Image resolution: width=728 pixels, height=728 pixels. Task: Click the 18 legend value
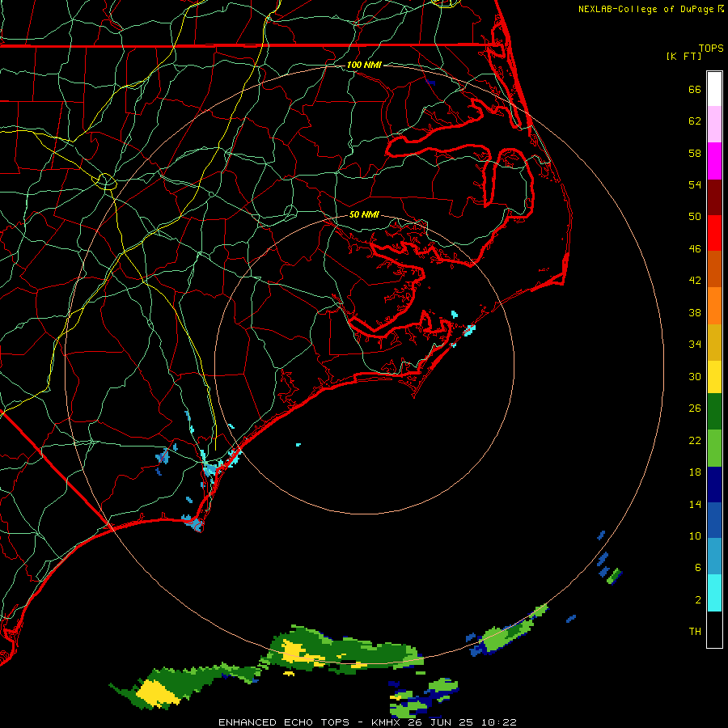click(695, 472)
